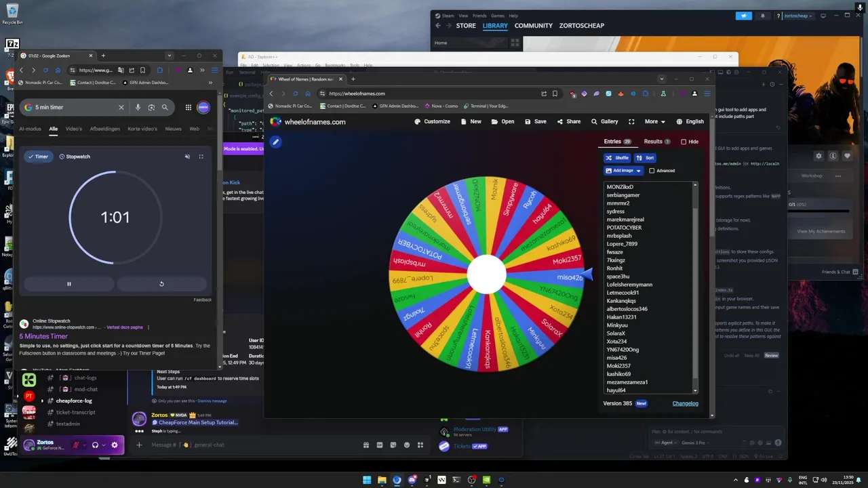Open Steam COMMUNITY tab
Viewport: 868px width, 488px height.
533,26
